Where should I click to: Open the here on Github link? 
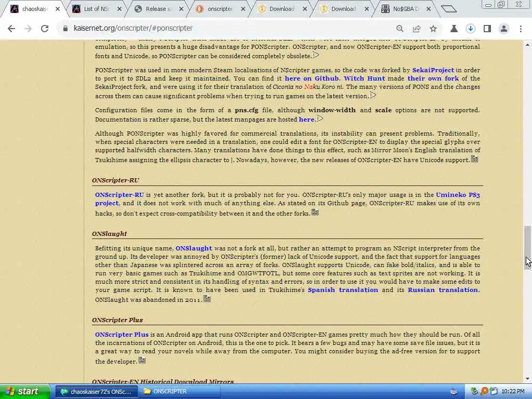[312, 78]
